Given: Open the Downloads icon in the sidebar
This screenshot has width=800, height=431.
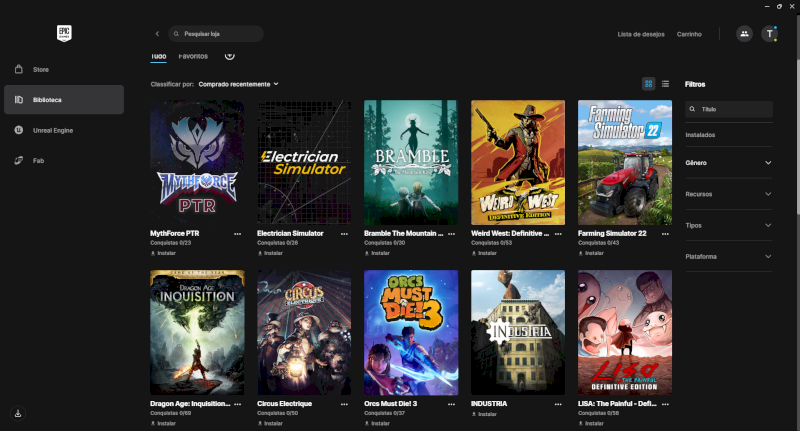Looking at the screenshot, I should pyautogui.click(x=18, y=413).
